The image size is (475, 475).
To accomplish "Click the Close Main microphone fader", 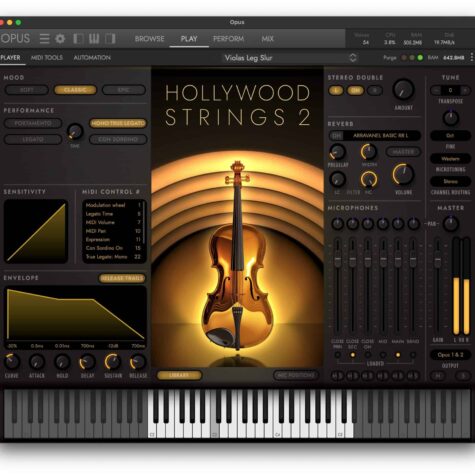I will 337,259.
